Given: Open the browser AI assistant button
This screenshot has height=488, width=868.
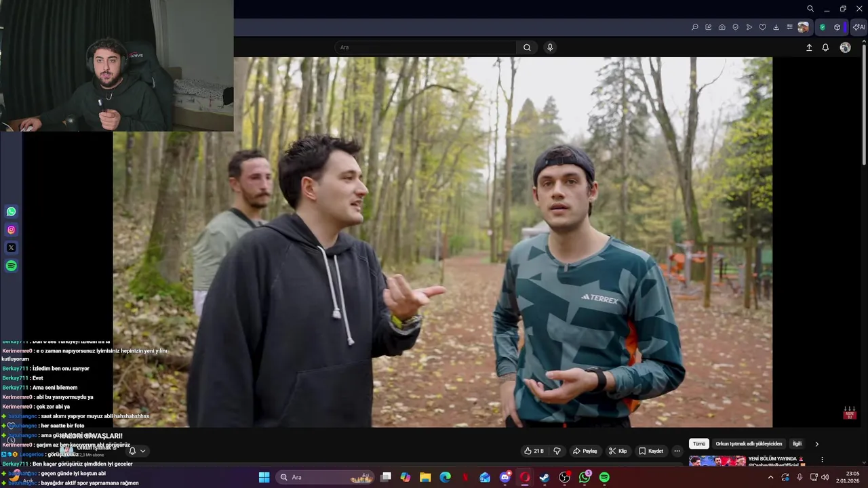Looking at the screenshot, I should (859, 27).
